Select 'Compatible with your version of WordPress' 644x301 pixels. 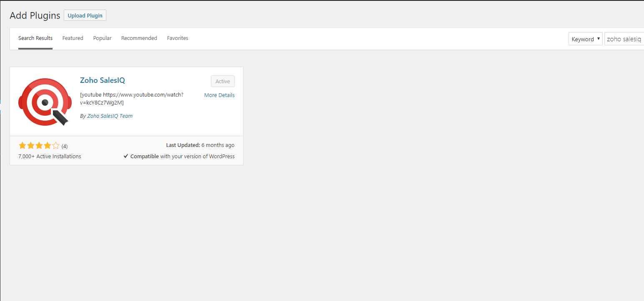click(183, 157)
